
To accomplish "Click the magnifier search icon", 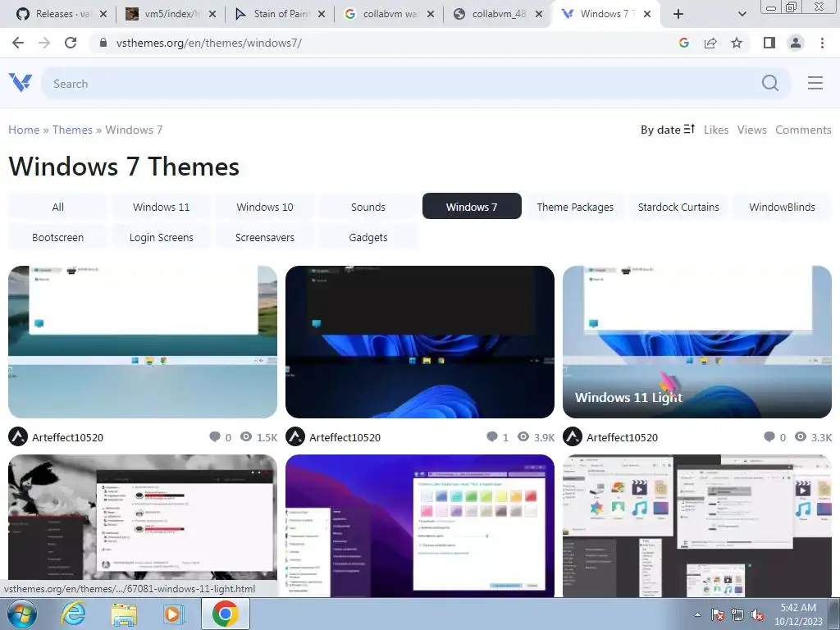I will [769, 83].
